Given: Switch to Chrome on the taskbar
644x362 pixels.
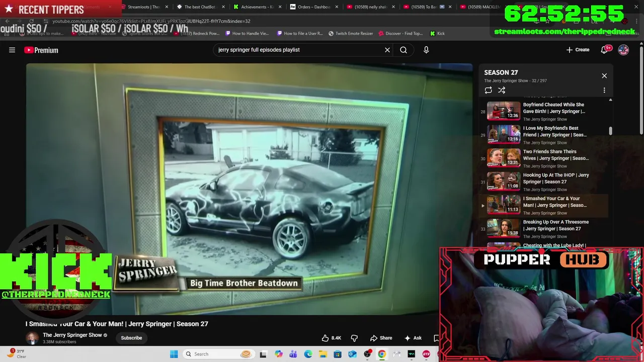Looking at the screenshot, I should click(x=382, y=354).
